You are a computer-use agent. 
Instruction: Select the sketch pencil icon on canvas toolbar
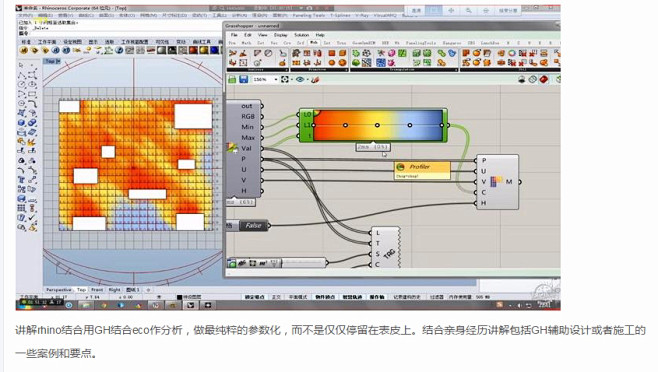(x=315, y=79)
